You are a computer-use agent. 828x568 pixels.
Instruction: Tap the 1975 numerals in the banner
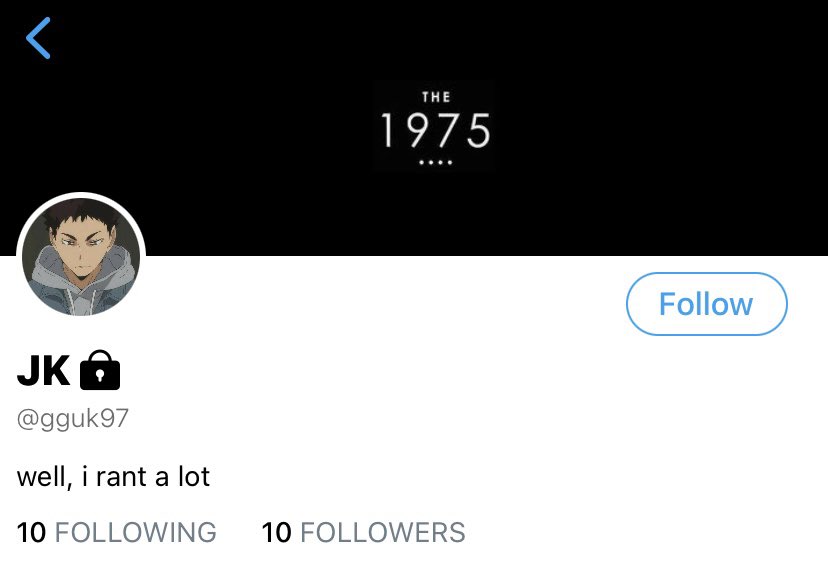pyautogui.click(x=435, y=130)
